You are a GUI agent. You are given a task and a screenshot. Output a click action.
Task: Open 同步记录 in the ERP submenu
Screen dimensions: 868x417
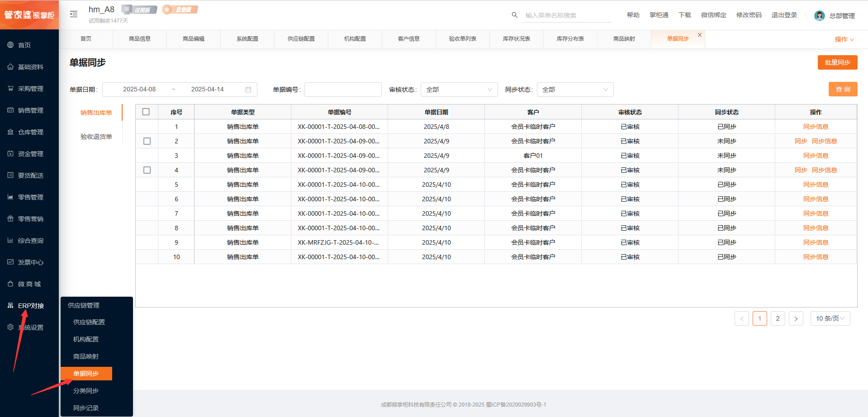[x=86, y=408]
